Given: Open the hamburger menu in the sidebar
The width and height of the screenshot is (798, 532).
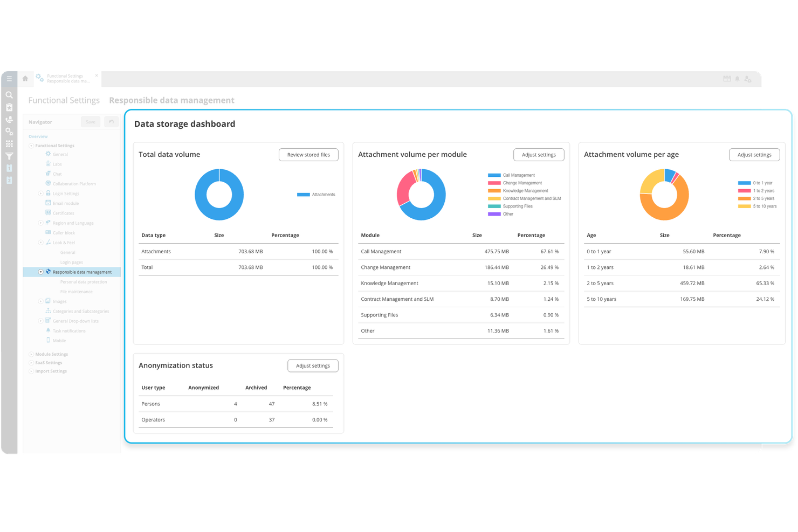Looking at the screenshot, I should click(9, 79).
